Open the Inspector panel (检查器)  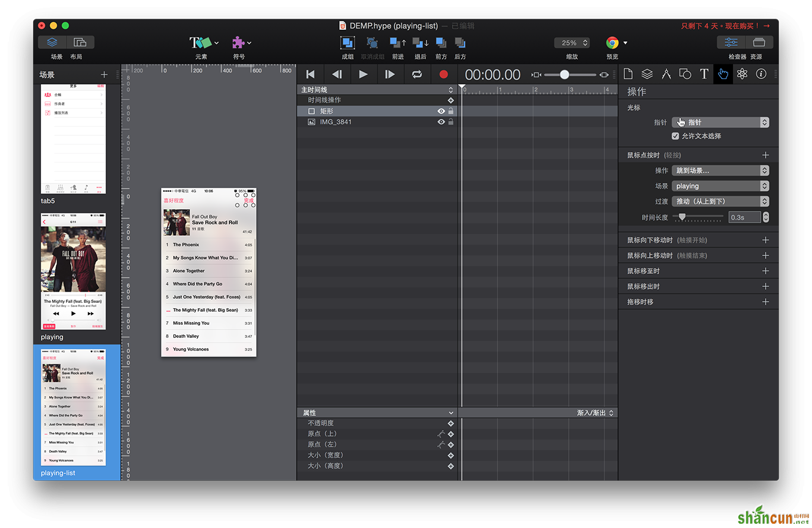pos(731,42)
